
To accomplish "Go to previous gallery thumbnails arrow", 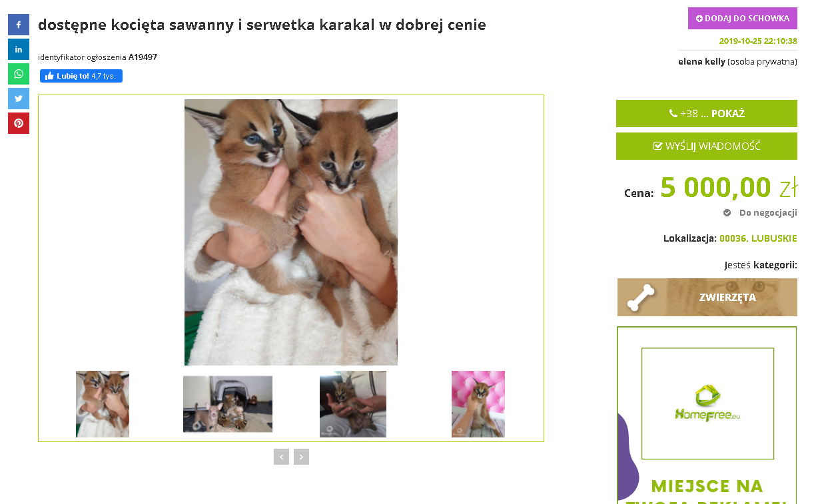I will click(281, 457).
